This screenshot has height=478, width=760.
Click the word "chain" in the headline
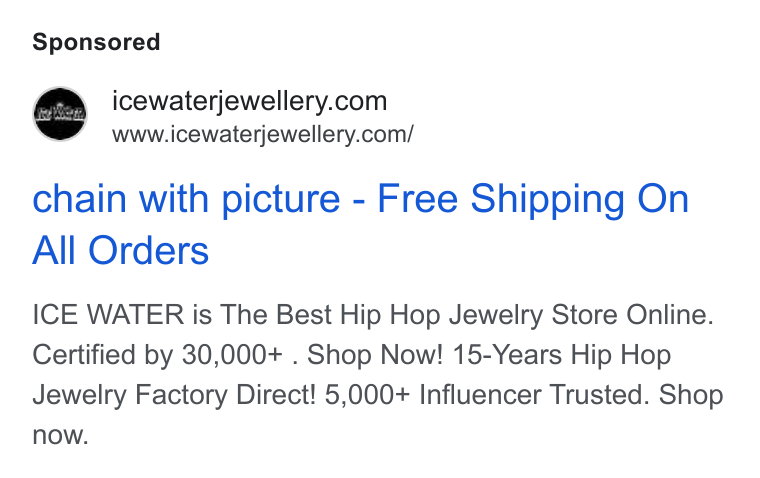[79, 199]
